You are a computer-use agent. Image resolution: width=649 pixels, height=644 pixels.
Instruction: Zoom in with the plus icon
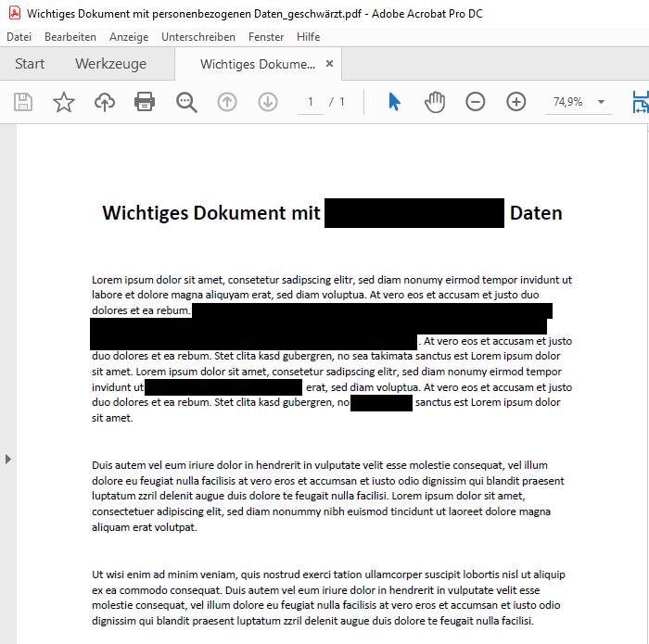pyautogui.click(x=516, y=102)
